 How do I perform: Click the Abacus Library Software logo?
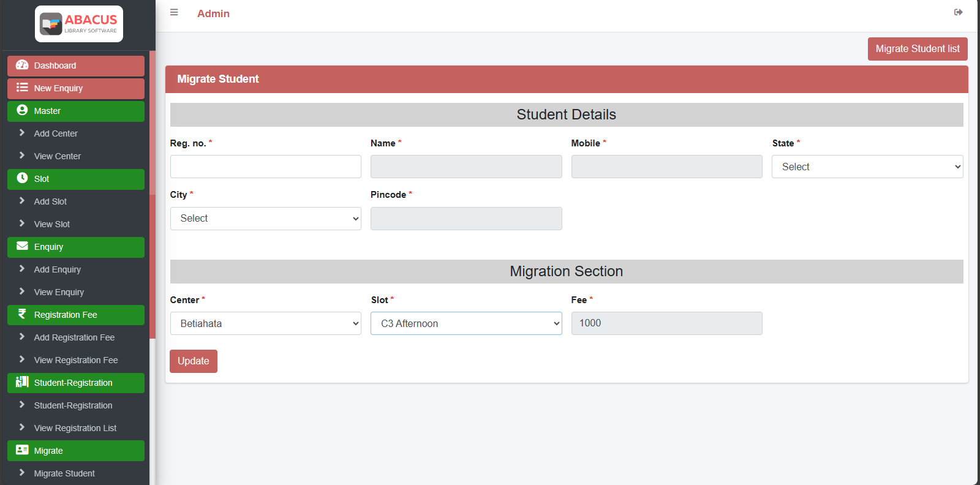click(x=79, y=24)
